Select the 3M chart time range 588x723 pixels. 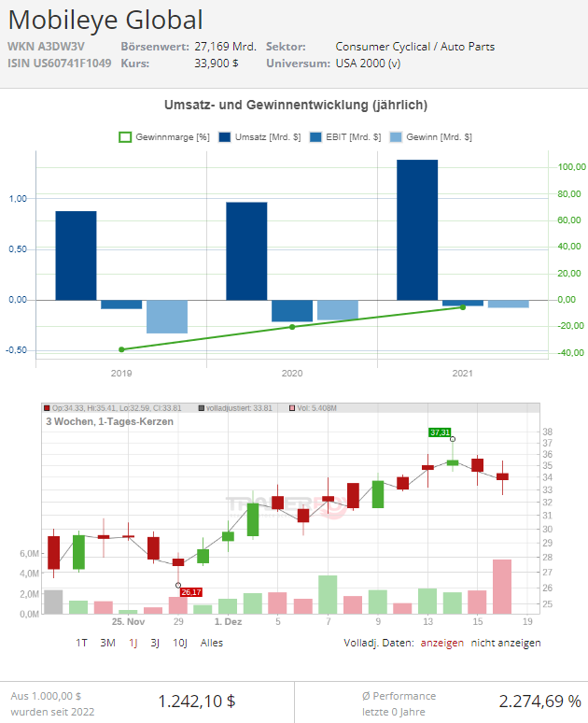[x=108, y=643]
